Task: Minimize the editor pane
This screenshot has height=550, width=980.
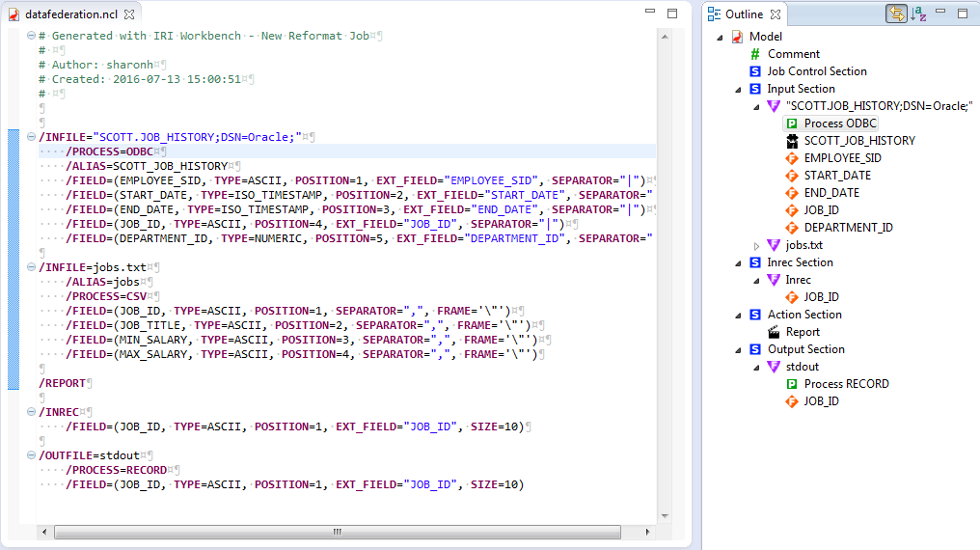Action: click(x=650, y=12)
